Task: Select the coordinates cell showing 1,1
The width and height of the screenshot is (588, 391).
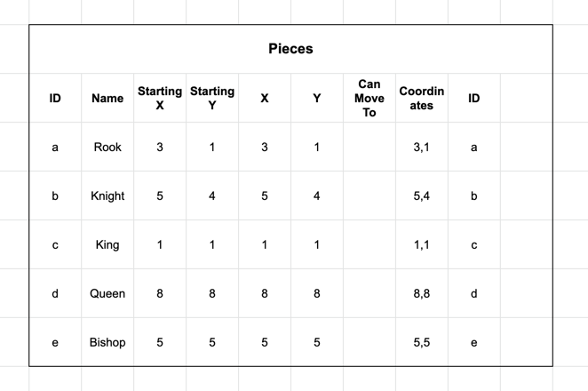Action: 422,244
